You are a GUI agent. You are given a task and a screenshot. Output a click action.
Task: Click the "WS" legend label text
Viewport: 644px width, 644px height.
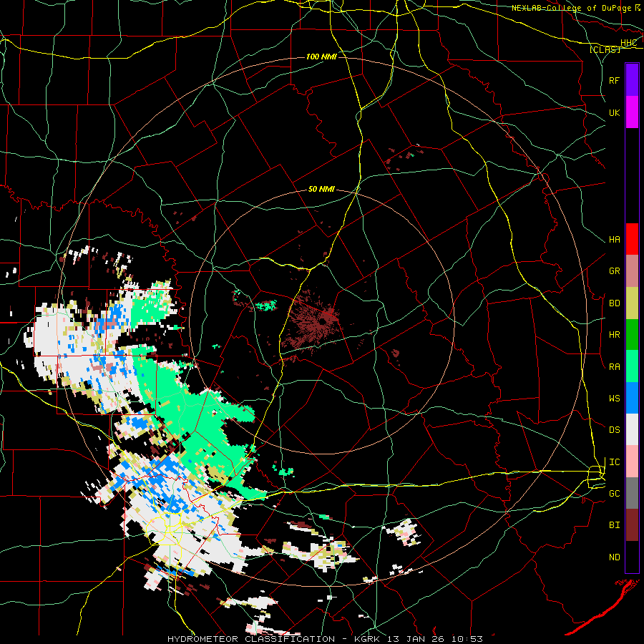614,399
